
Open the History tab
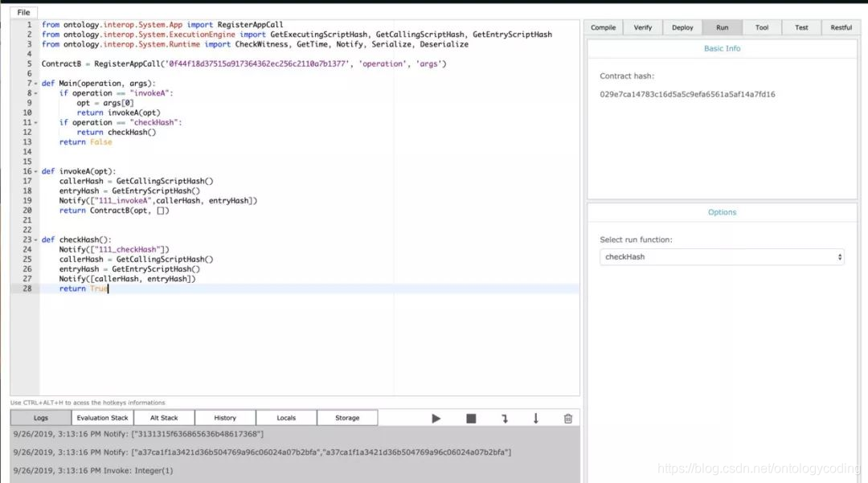point(225,418)
